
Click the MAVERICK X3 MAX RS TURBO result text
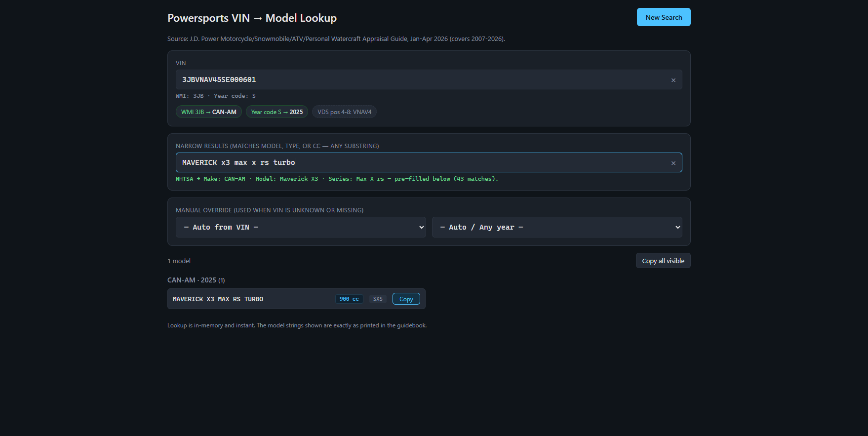click(x=218, y=299)
